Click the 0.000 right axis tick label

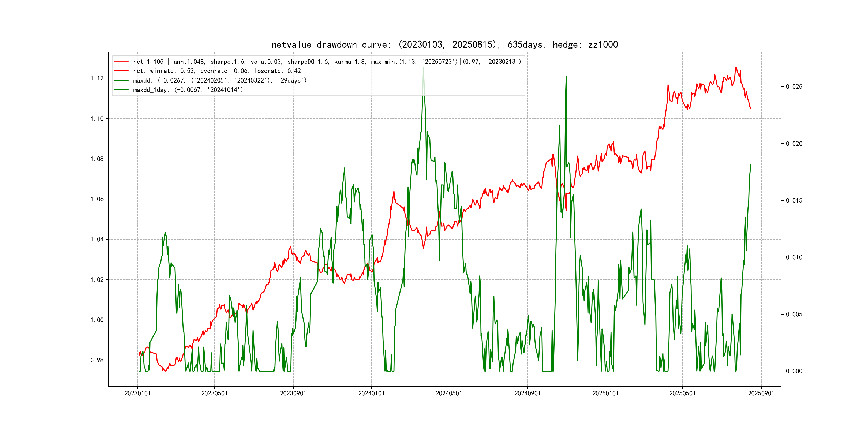794,371
